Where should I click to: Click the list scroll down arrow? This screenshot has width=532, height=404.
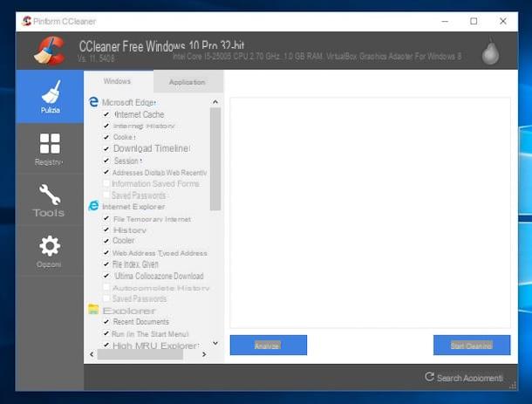[x=215, y=343]
